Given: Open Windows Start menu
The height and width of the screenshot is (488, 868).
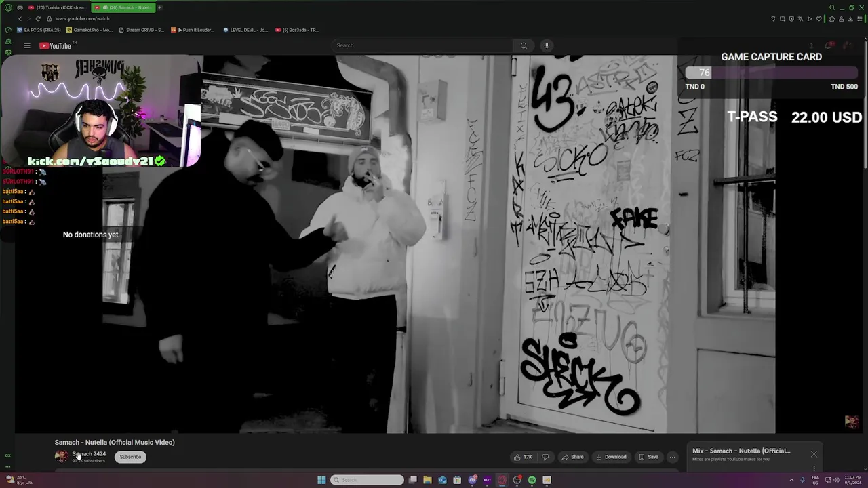Looking at the screenshot, I should point(321,480).
